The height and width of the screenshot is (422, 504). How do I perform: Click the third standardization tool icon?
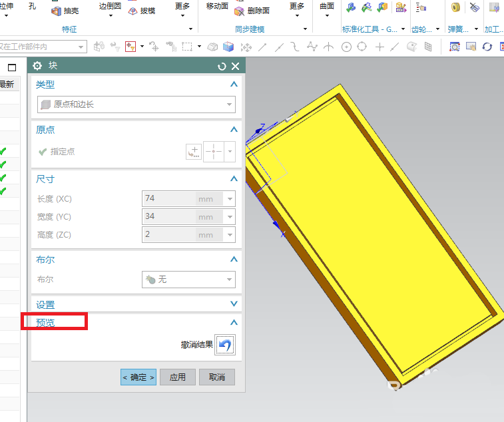tap(382, 7)
